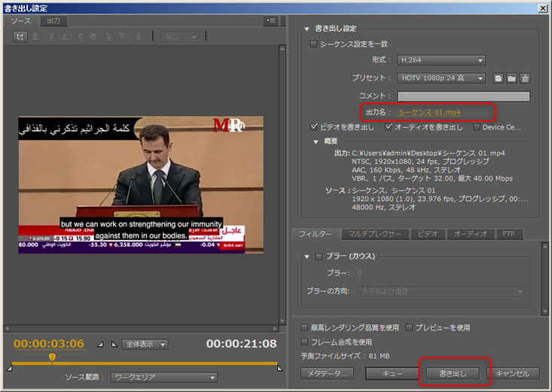
Task: Click the save preset icon
Action: tap(498, 78)
